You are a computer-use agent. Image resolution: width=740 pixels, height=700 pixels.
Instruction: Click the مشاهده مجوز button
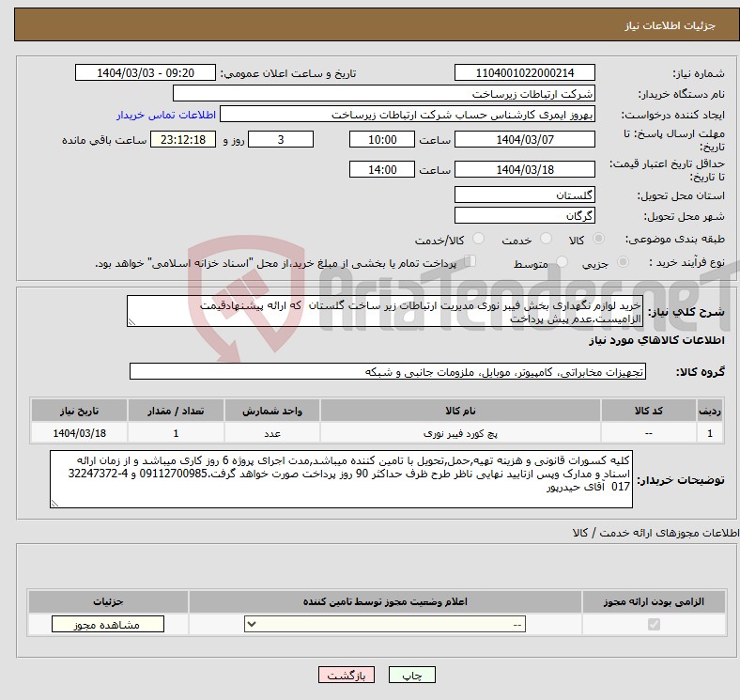108,625
